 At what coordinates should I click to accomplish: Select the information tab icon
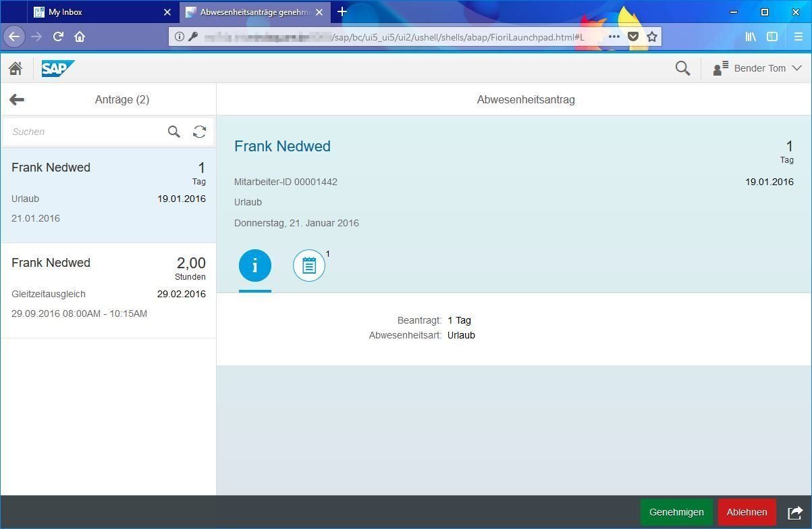pyautogui.click(x=254, y=265)
